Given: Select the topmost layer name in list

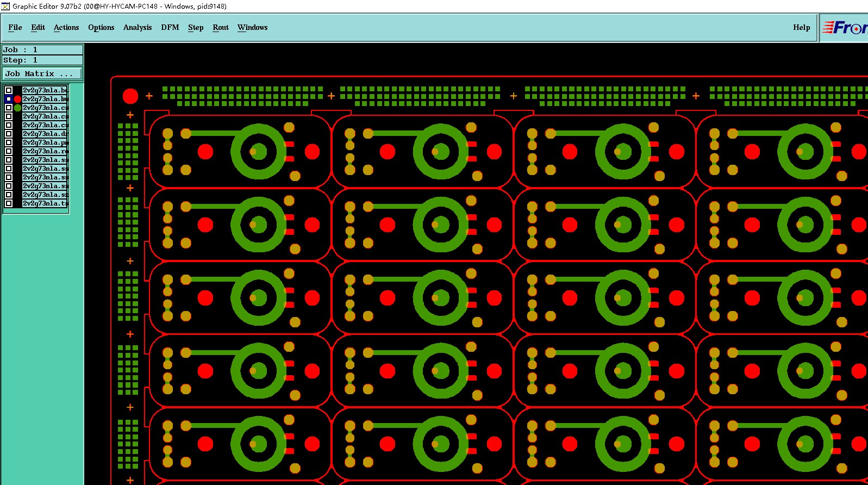Looking at the screenshot, I should click(45, 90).
